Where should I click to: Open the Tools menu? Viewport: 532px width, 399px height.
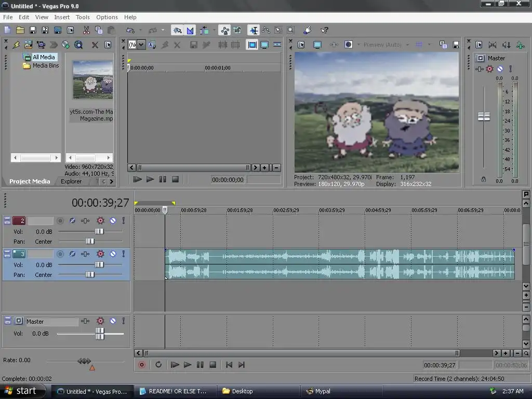(83, 17)
